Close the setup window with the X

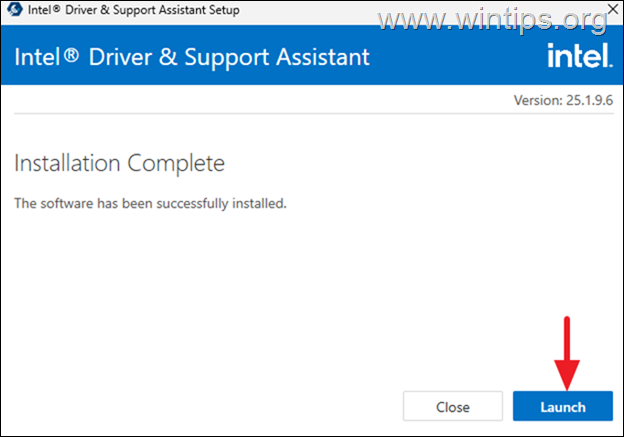[x=613, y=9]
